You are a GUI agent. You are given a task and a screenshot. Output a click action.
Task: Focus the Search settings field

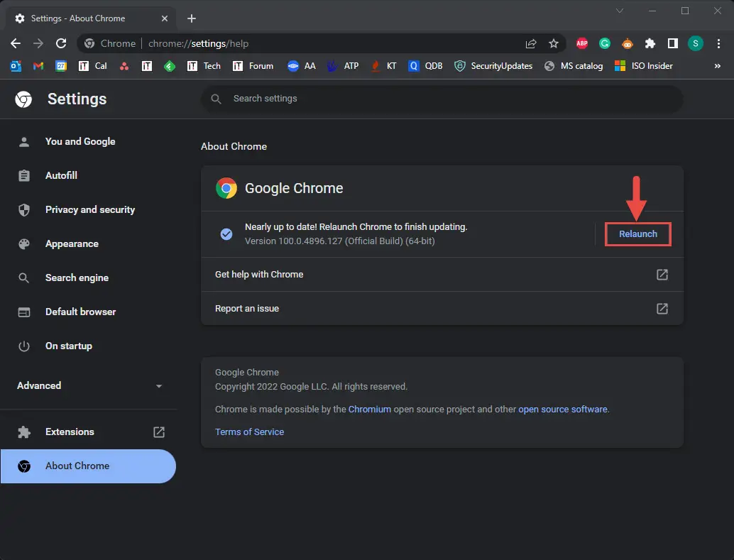(442, 99)
